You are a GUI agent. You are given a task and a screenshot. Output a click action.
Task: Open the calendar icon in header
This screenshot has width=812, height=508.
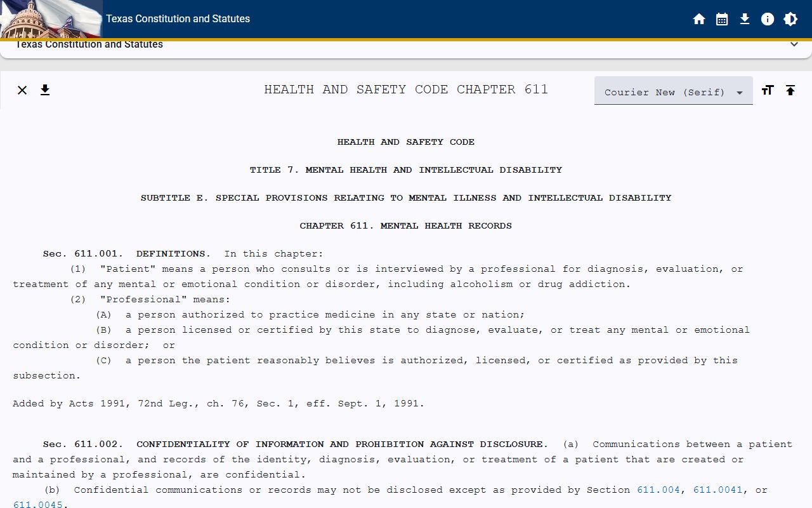click(x=722, y=19)
